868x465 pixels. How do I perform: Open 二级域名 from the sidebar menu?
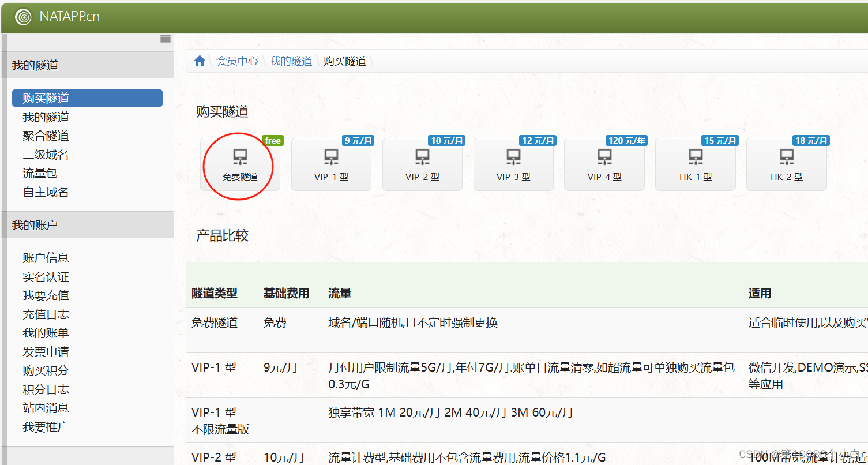pos(46,154)
